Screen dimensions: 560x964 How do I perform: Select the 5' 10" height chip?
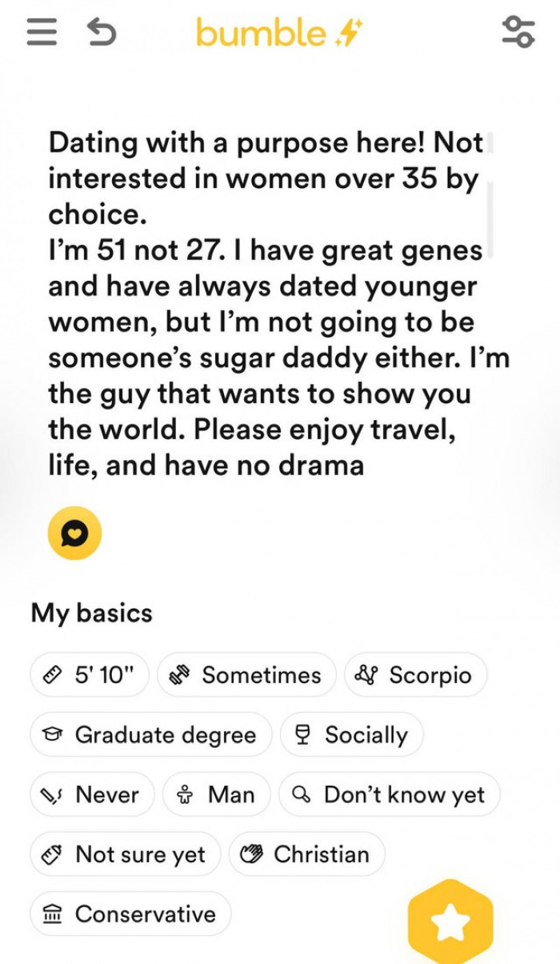click(x=88, y=674)
